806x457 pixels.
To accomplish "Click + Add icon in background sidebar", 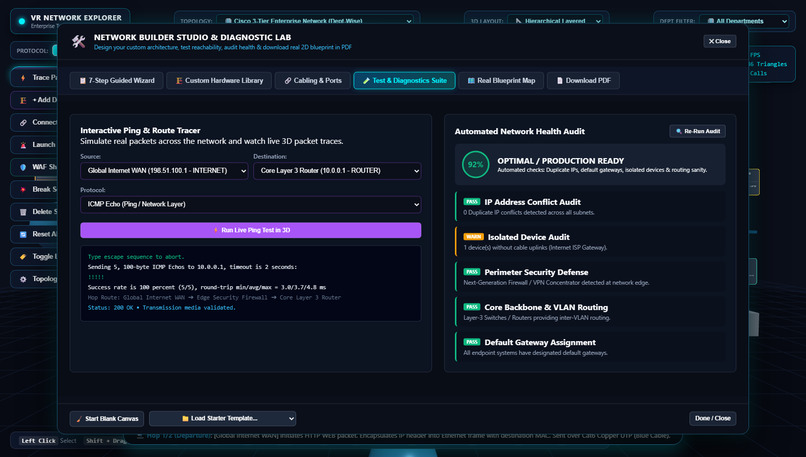I will 23,100.
